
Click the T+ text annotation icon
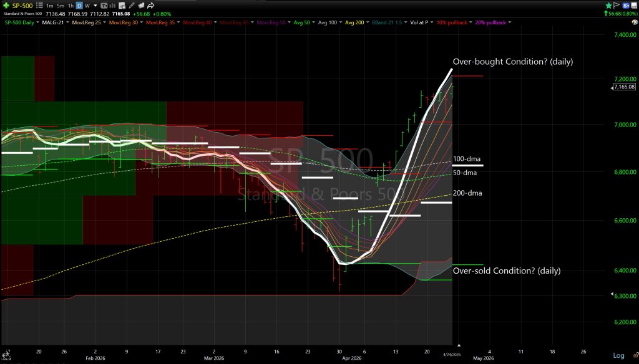point(104,6)
